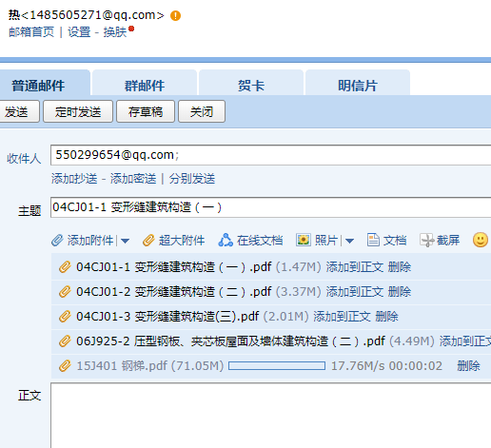The image size is (491, 448).
Task: Click file name 15J401 钢梯.pdf (71.05M)
Action: pyautogui.click(x=150, y=366)
